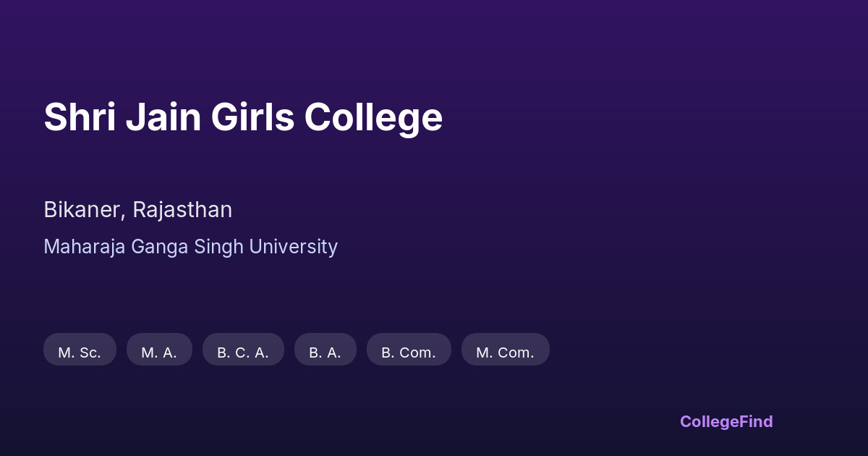Click the word "College" in the heading
Viewport: 868px width, 456px height.
373,117
